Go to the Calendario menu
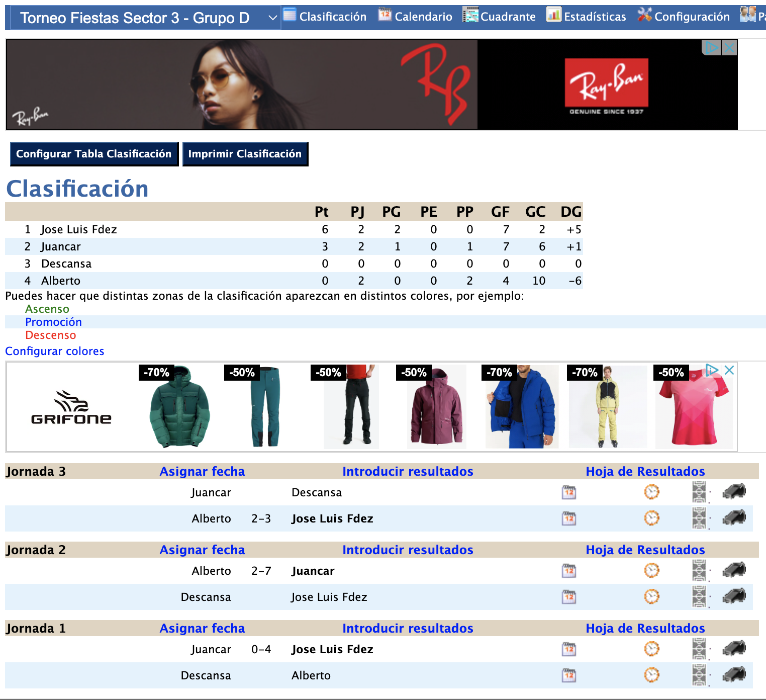The image size is (766, 700). [415, 16]
